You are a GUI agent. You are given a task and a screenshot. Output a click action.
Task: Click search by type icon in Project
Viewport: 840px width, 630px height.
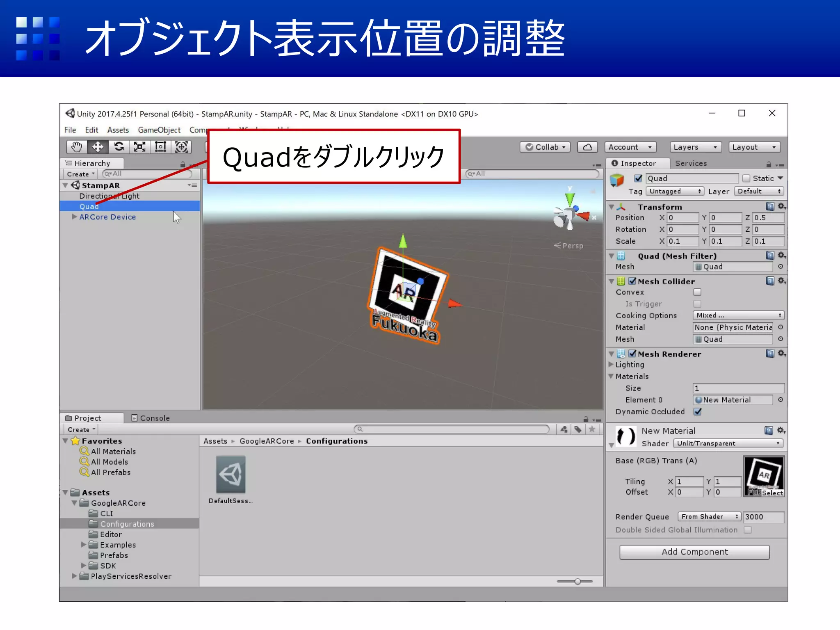tap(564, 429)
